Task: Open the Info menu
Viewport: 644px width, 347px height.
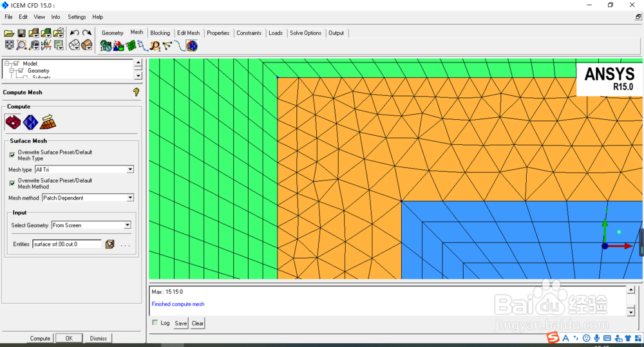Action: [55, 17]
